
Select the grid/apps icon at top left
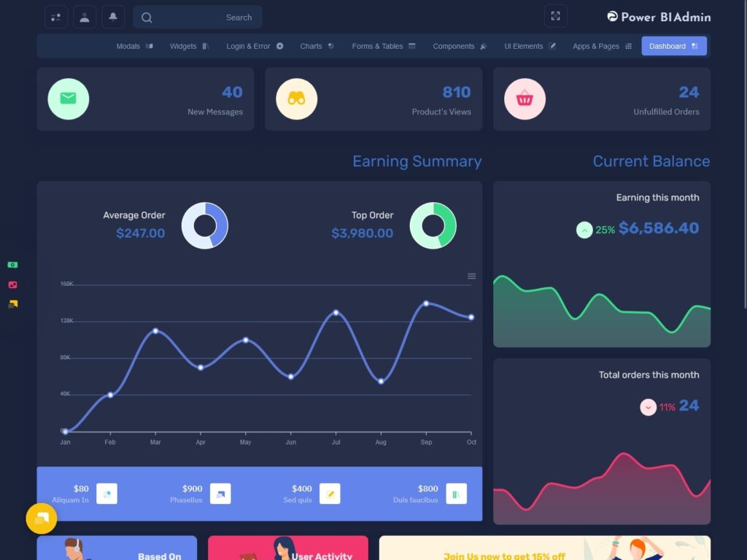pyautogui.click(x=56, y=16)
